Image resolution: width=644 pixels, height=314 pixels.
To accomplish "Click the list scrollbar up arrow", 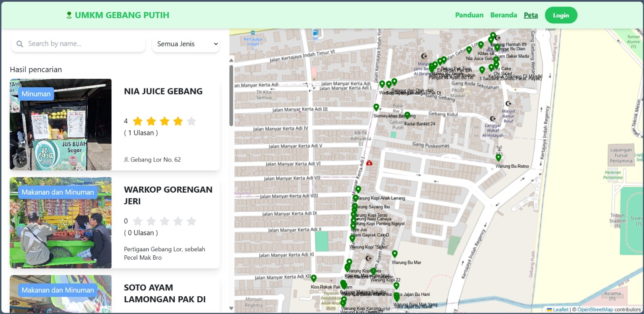I will (231, 61).
